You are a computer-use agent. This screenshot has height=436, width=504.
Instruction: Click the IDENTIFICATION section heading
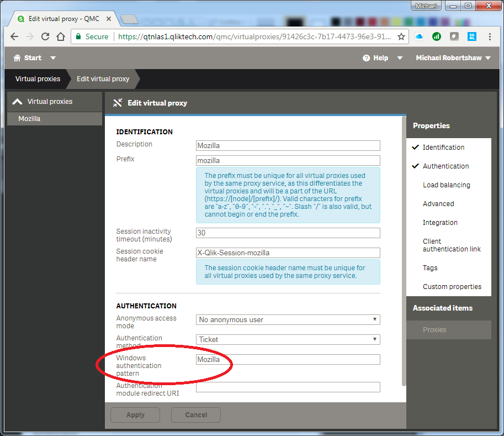(144, 132)
